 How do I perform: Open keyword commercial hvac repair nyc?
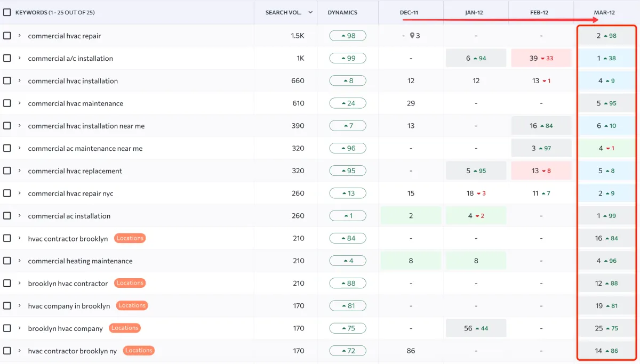click(x=70, y=193)
